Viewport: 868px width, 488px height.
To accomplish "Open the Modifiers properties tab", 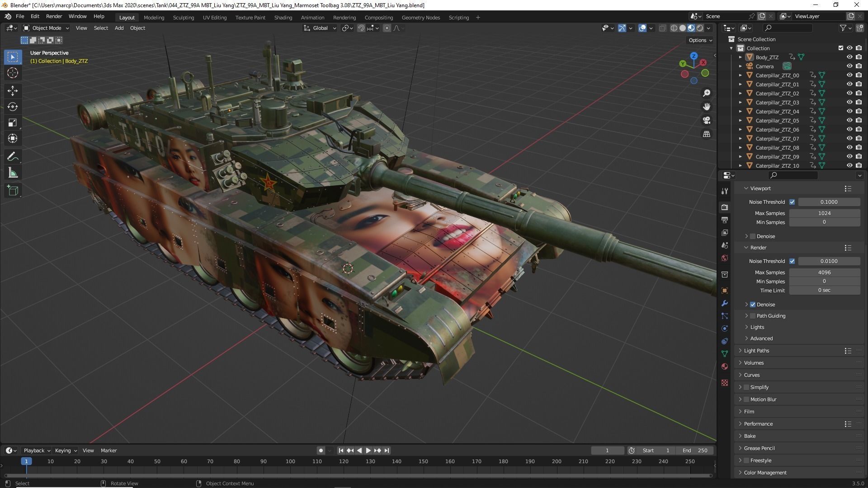I will click(725, 303).
